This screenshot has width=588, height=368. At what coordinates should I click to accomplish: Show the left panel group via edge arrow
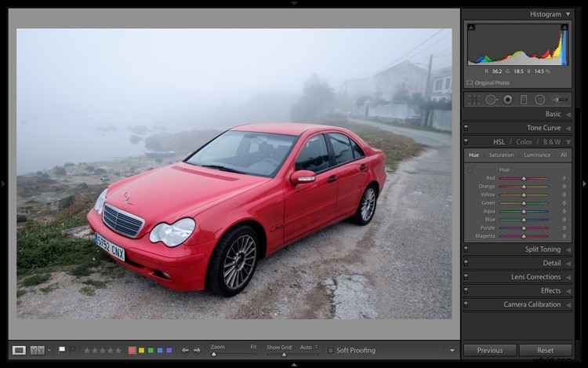[x=3, y=184]
